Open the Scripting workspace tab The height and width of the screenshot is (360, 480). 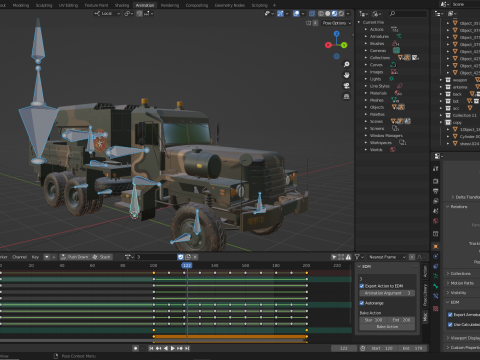pos(260,5)
